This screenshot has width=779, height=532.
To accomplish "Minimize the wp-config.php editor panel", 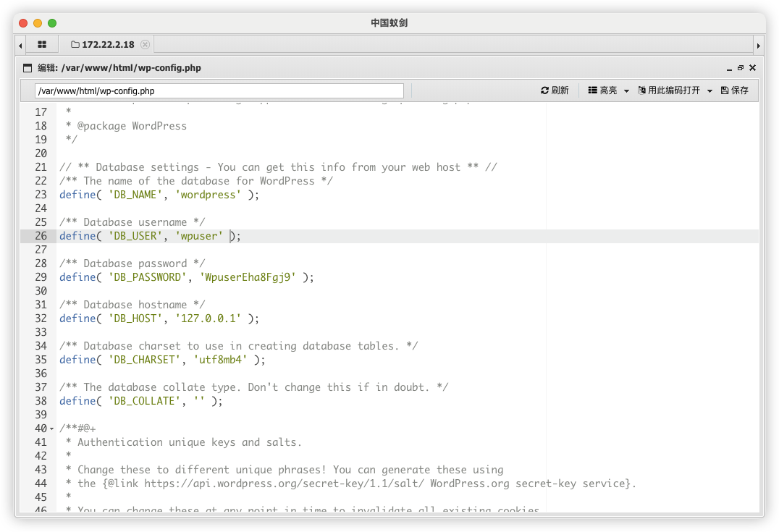I will (729, 69).
